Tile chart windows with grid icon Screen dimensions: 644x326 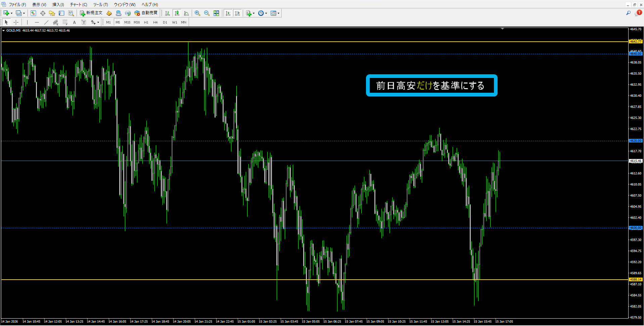click(216, 13)
